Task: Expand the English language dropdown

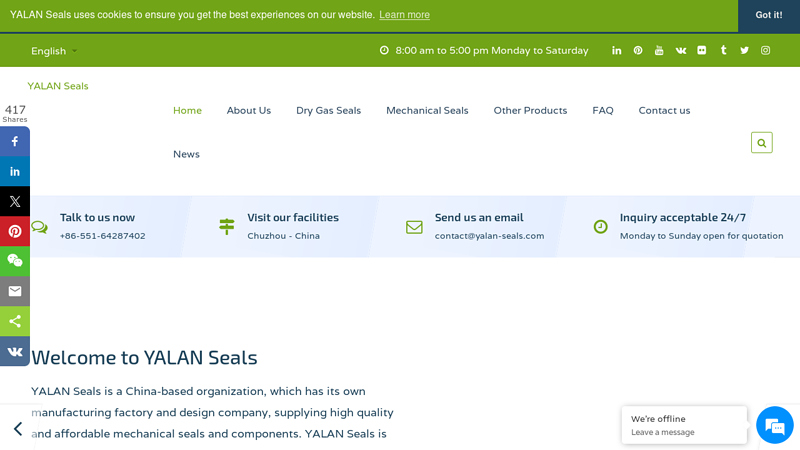Action: 54,51
